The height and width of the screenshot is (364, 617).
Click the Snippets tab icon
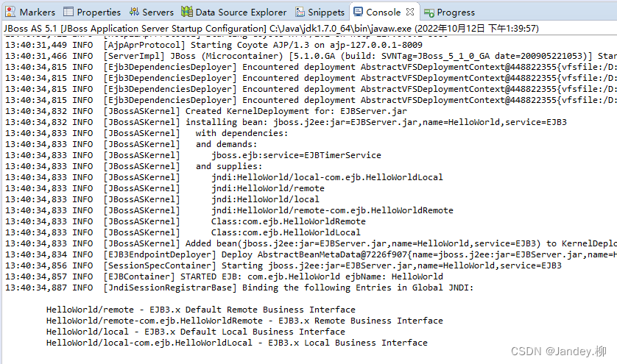pos(300,13)
